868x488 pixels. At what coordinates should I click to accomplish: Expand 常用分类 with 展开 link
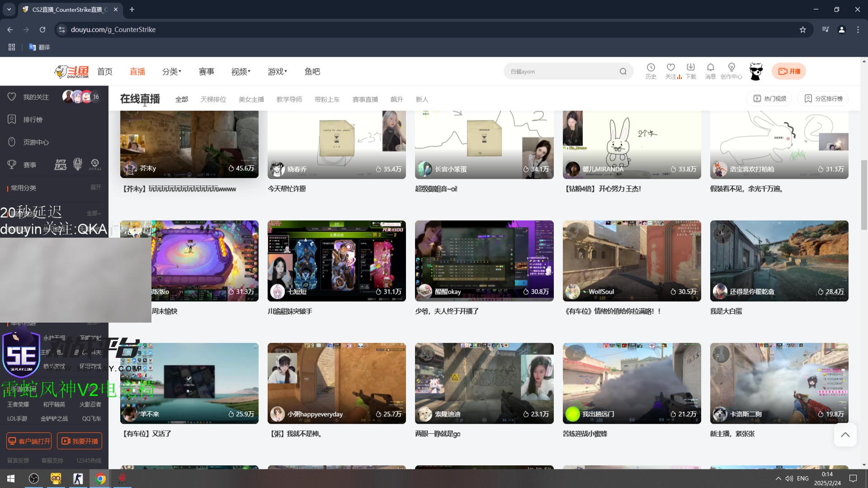(x=95, y=187)
